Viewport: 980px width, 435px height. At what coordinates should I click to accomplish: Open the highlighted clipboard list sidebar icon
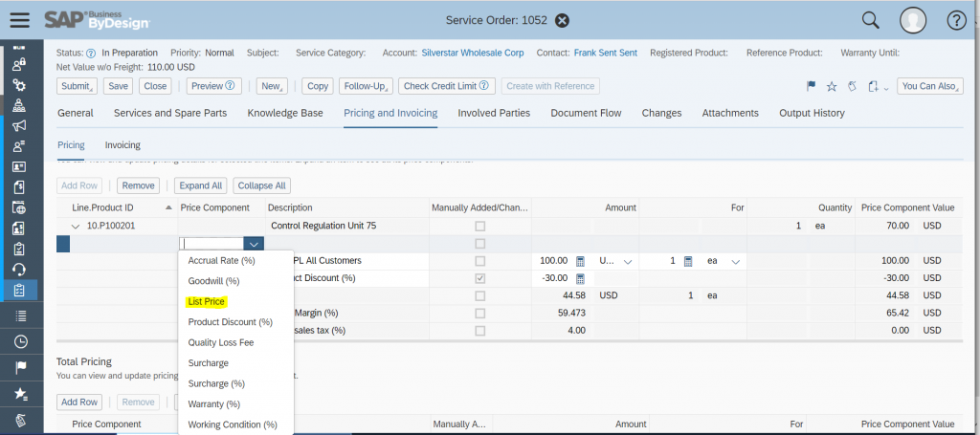[x=19, y=291]
